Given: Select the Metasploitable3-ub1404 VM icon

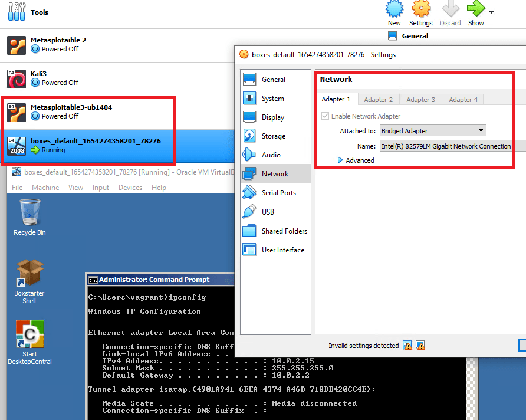Looking at the screenshot, I should pos(17,113).
